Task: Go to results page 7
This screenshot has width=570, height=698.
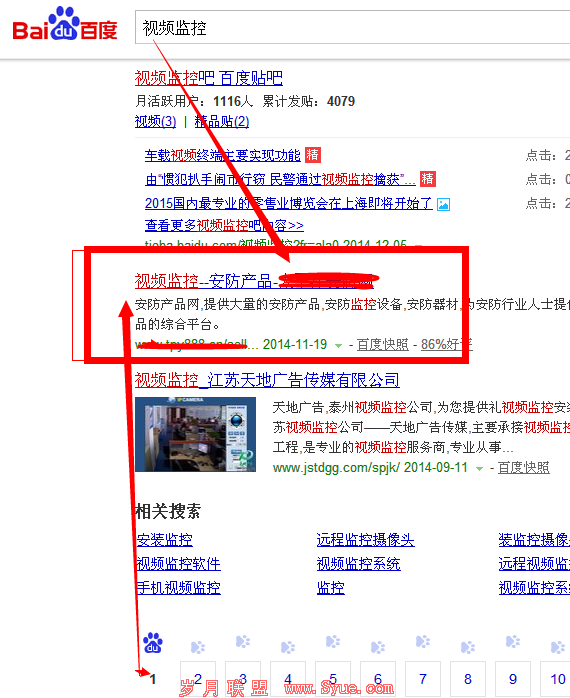Action: (423, 679)
